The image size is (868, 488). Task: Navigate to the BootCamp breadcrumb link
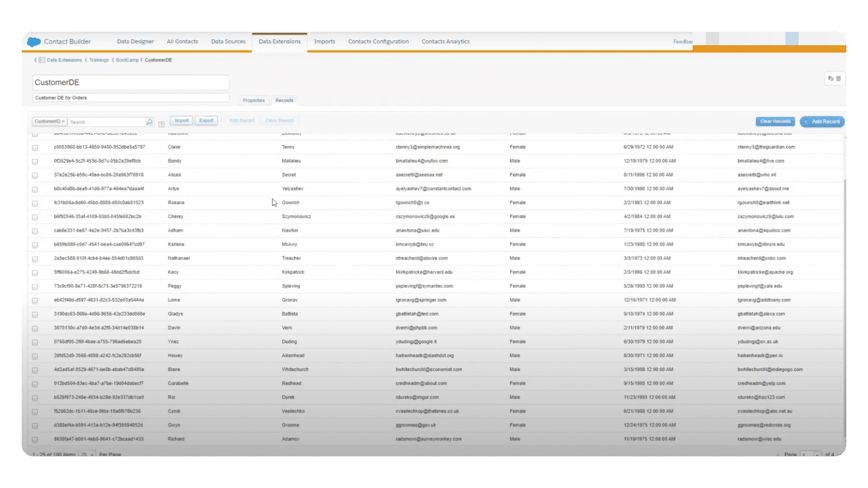pos(127,60)
